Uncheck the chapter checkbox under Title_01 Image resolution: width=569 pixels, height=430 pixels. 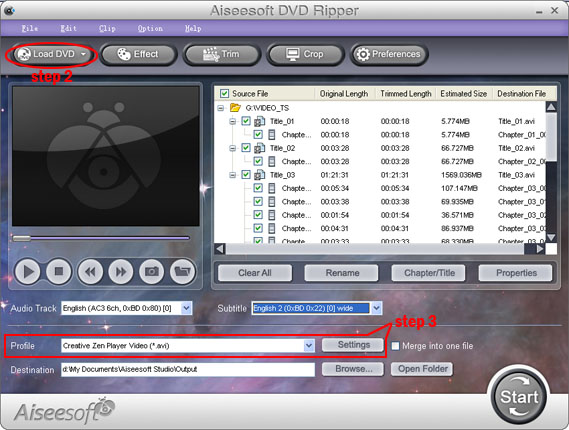point(258,134)
